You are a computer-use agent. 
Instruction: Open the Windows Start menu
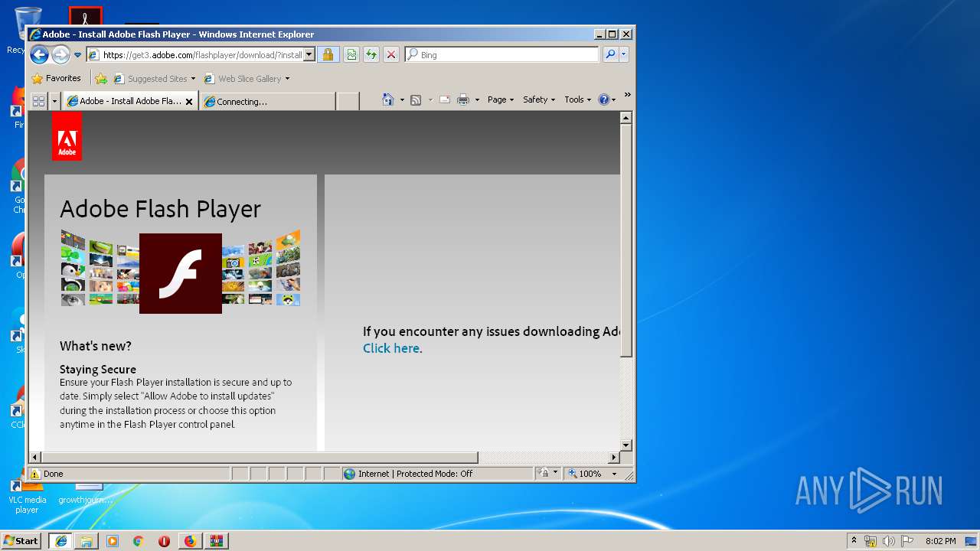pos(21,540)
